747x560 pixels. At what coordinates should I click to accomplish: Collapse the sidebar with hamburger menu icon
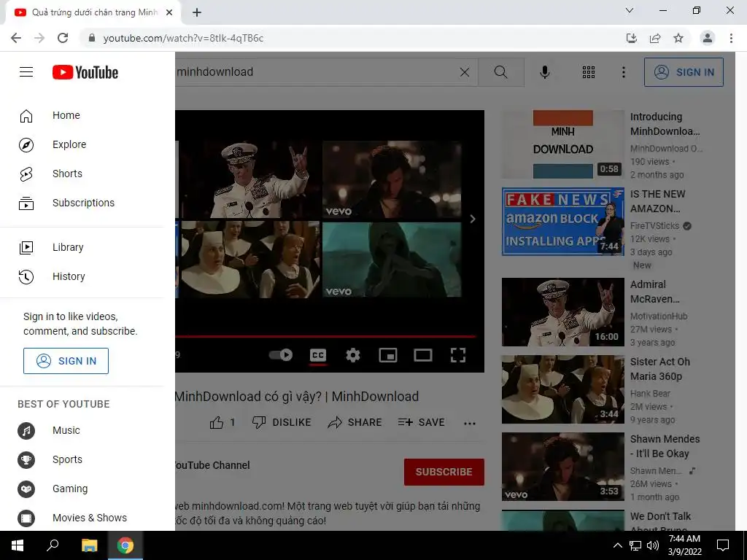26,72
